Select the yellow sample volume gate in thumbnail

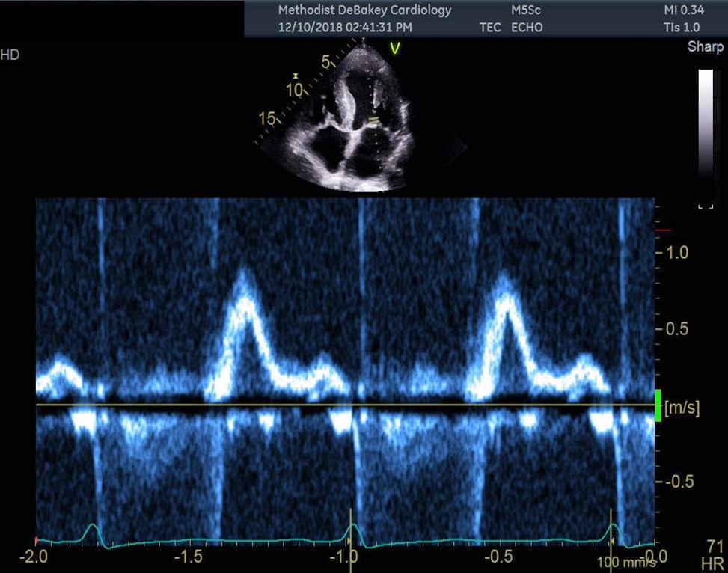coord(372,120)
